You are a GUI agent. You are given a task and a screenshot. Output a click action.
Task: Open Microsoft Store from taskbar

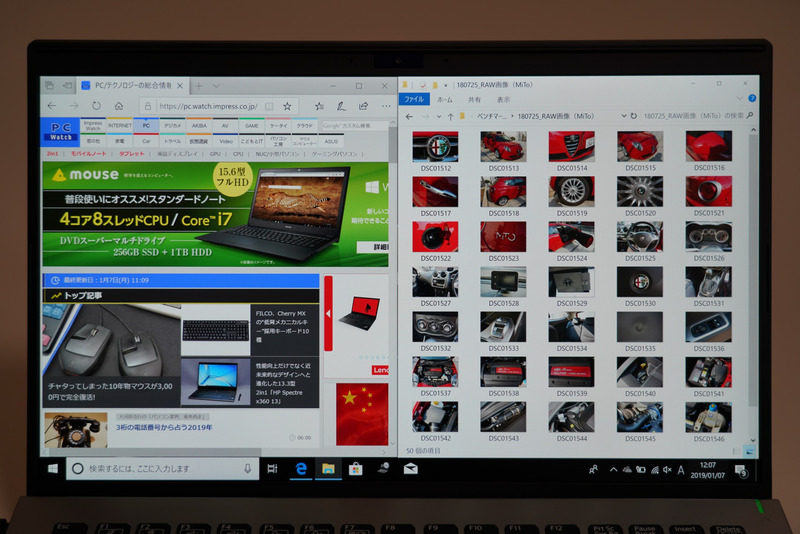coord(356,468)
